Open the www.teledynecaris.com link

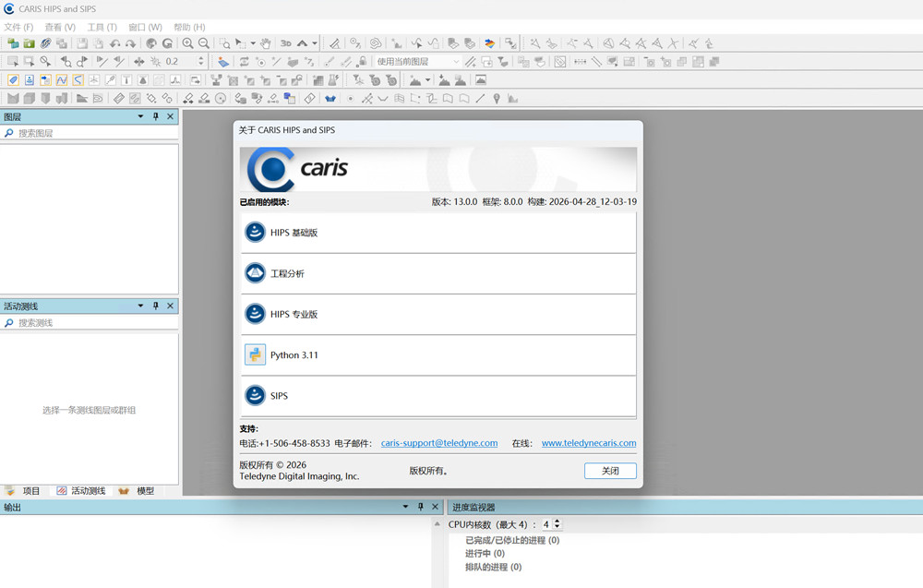tap(589, 443)
